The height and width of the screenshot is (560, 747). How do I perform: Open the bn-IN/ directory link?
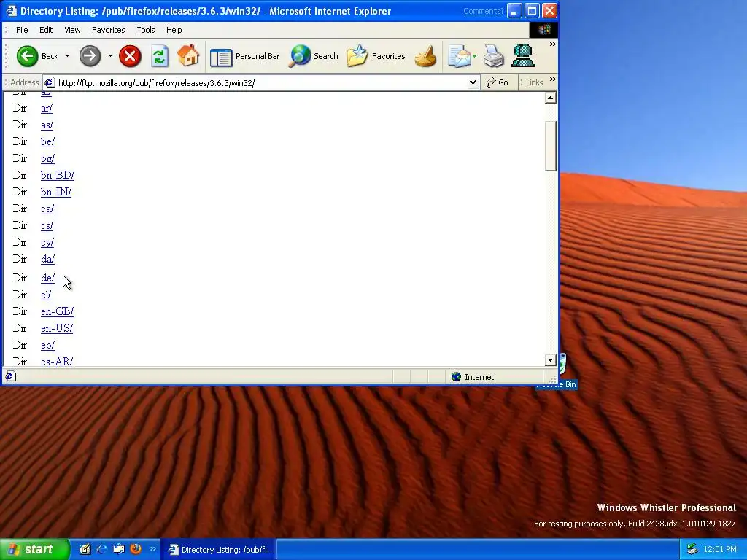[x=56, y=192]
